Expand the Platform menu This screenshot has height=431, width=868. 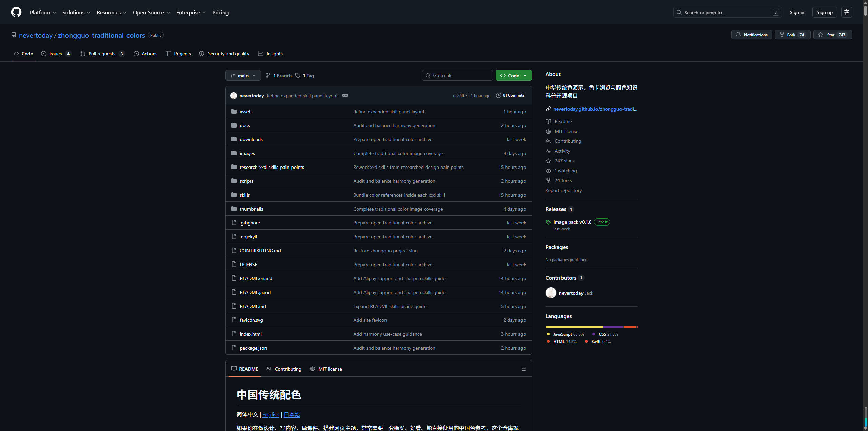[x=43, y=12]
